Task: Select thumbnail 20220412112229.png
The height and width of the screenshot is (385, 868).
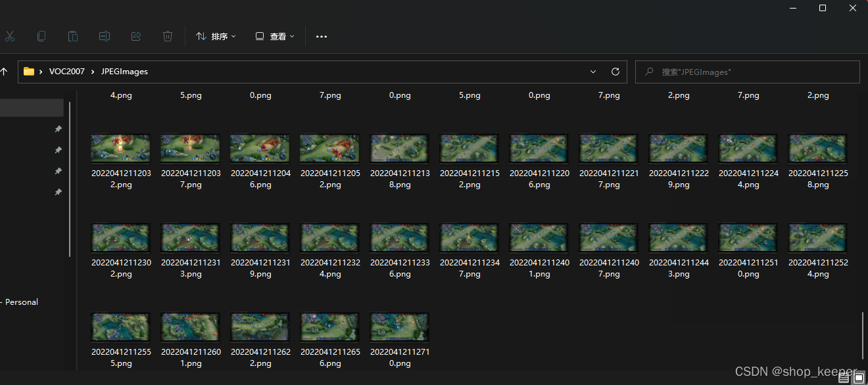Action: (x=679, y=148)
